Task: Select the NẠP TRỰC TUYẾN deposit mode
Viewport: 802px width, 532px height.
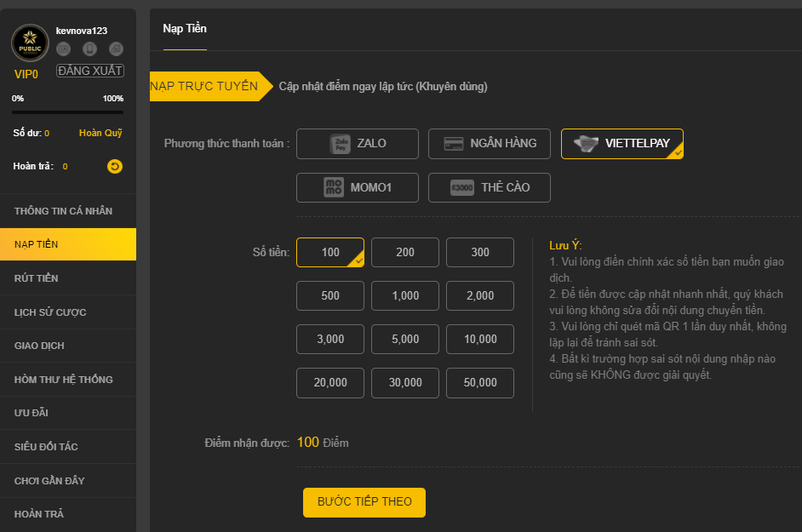Action: click(x=204, y=86)
